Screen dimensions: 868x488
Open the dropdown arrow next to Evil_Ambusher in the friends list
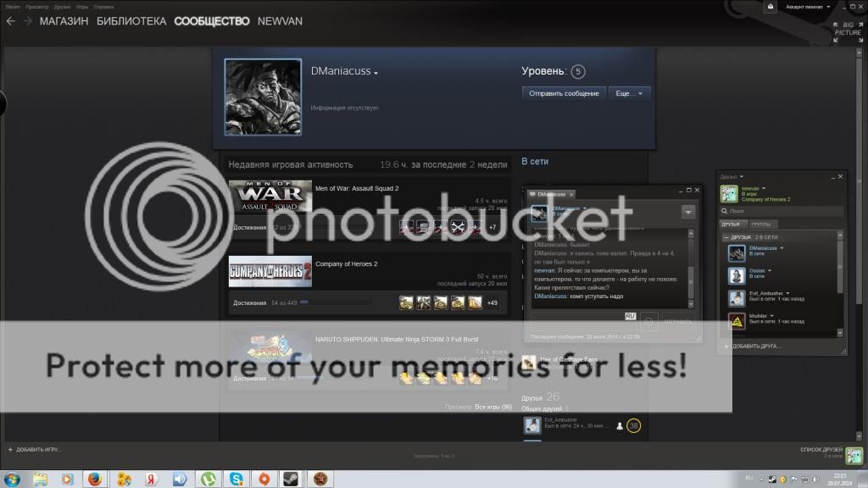(787, 293)
